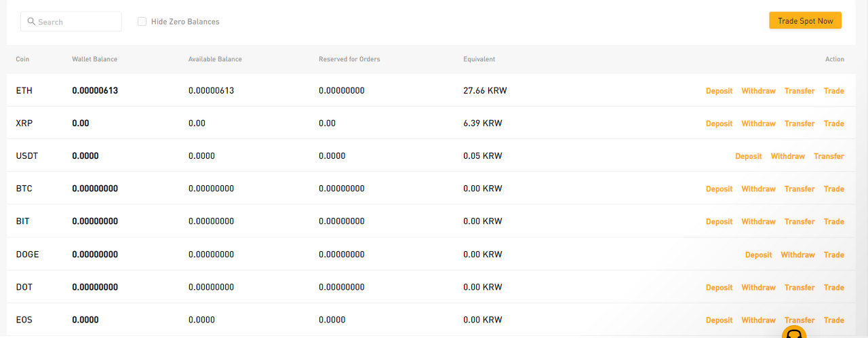Click the 27.66 KRW equivalent value
This screenshot has width=868, height=338.
tap(485, 91)
